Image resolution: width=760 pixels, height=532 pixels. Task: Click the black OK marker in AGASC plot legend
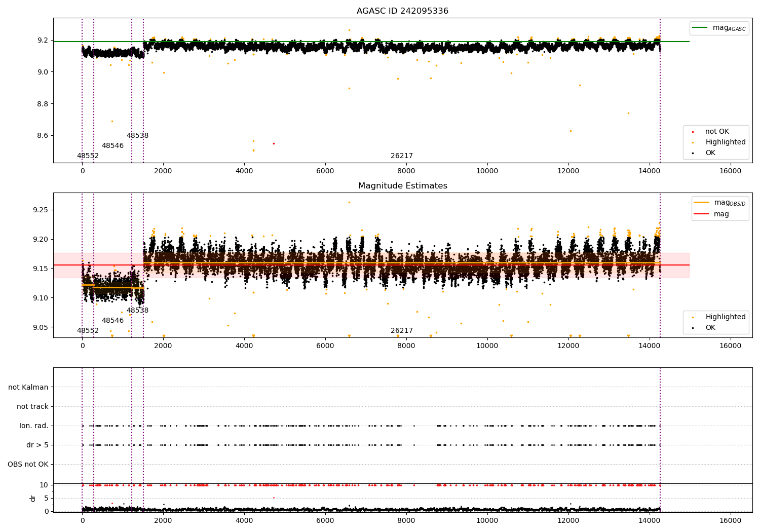coord(693,153)
